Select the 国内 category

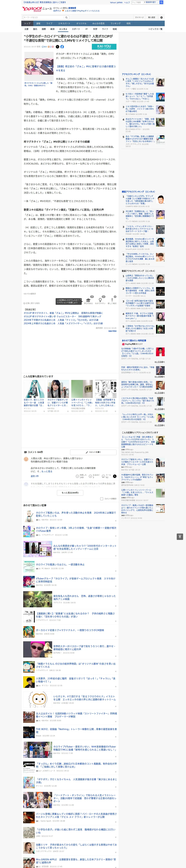coord(35,29)
